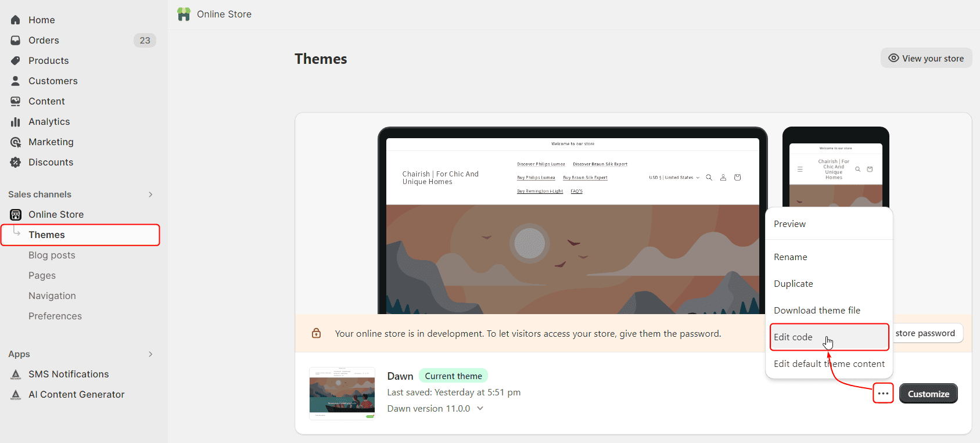The width and height of the screenshot is (980, 443).
Task: Expand the Sales channels chevron
Action: click(x=150, y=195)
